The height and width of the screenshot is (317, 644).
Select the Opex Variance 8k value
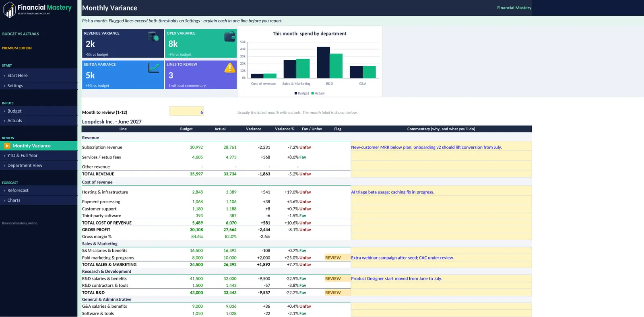pyautogui.click(x=173, y=44)
